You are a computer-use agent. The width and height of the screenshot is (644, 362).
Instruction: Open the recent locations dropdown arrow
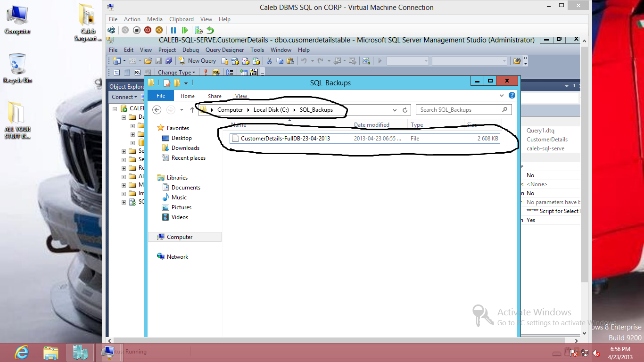click(182, 110)
